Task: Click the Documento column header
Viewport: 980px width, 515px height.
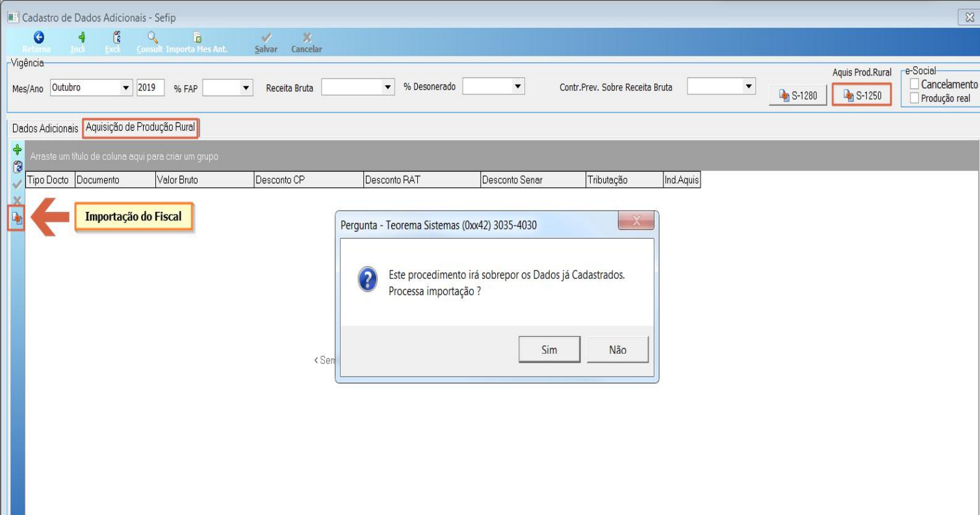Action: 116,180
